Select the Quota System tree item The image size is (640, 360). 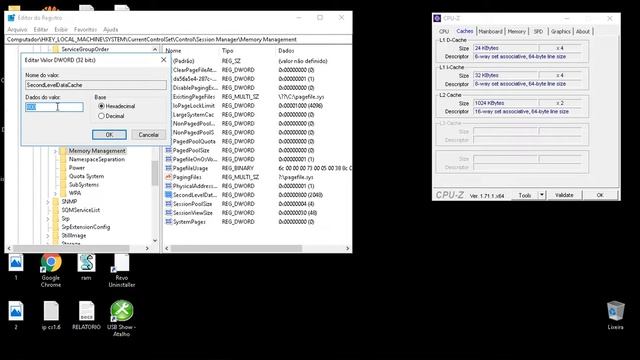pyautogui.click(x=86, y=176)
